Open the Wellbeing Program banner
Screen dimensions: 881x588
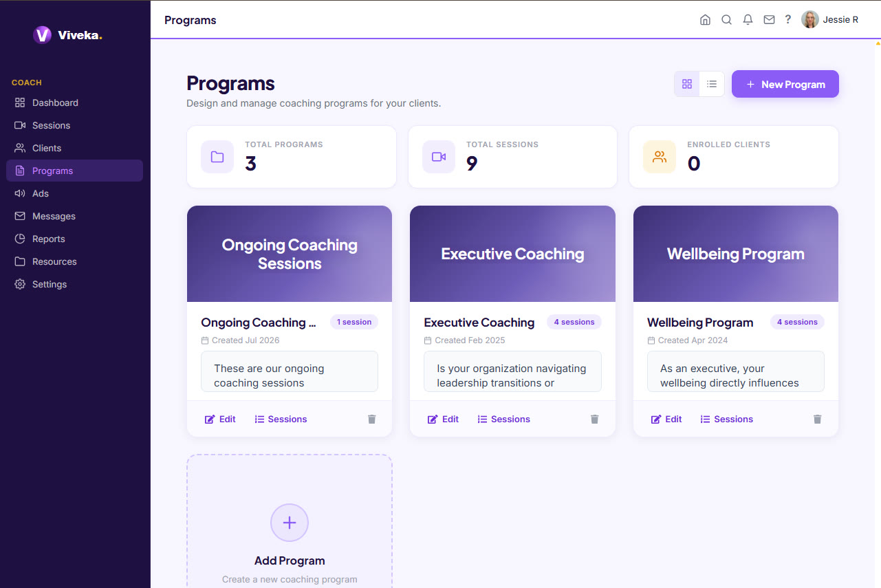click(736, 254)
